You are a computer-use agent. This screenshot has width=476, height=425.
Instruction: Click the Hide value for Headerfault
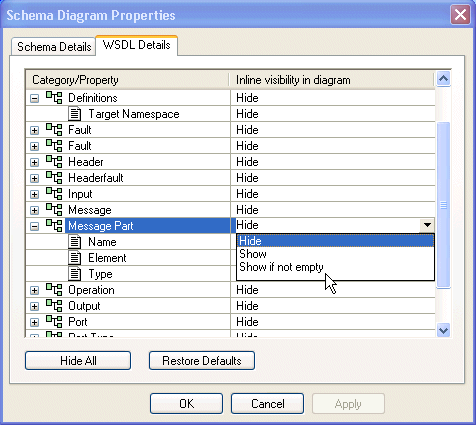[x=247, y=178]
